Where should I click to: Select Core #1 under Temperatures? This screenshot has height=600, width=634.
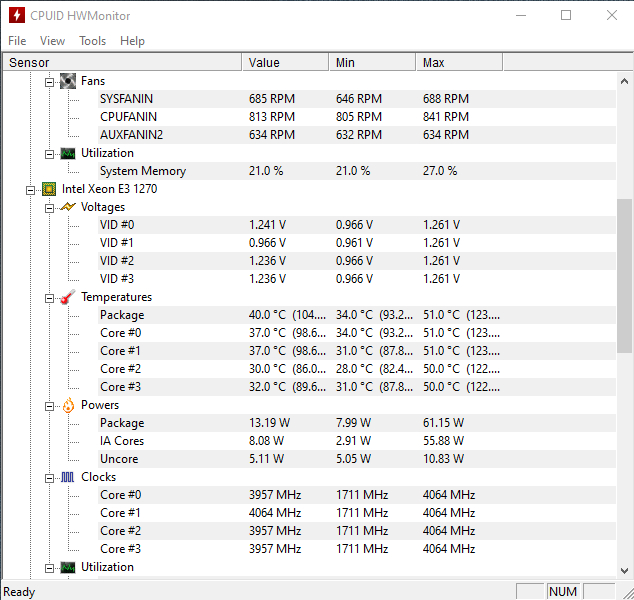click(x=357, y=351)
